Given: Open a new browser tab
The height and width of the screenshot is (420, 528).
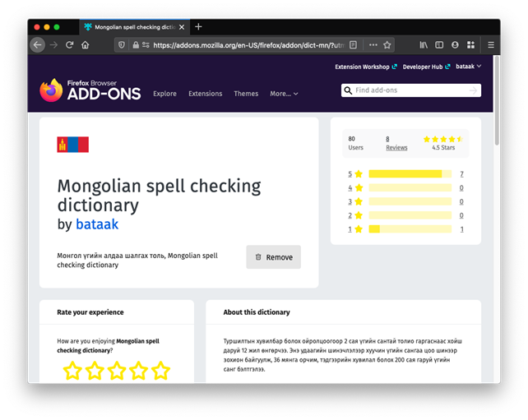Looking at the screenshot, I should point(198,27).
